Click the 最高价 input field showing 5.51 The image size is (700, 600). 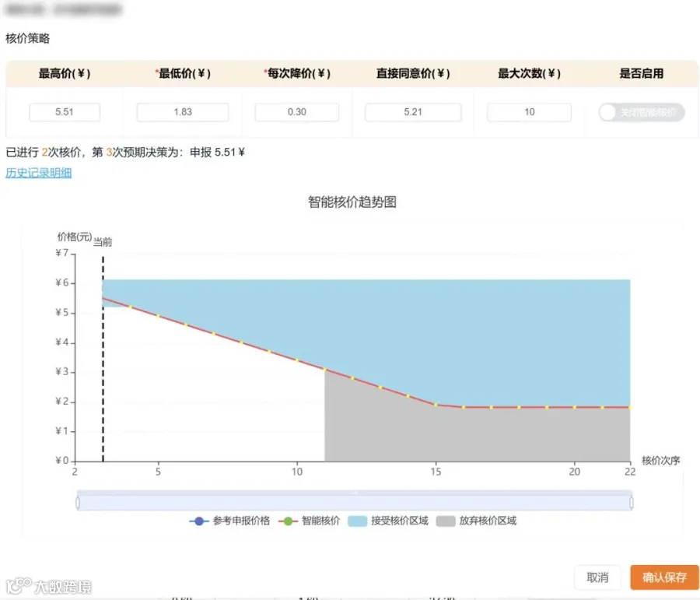[65, 112]
